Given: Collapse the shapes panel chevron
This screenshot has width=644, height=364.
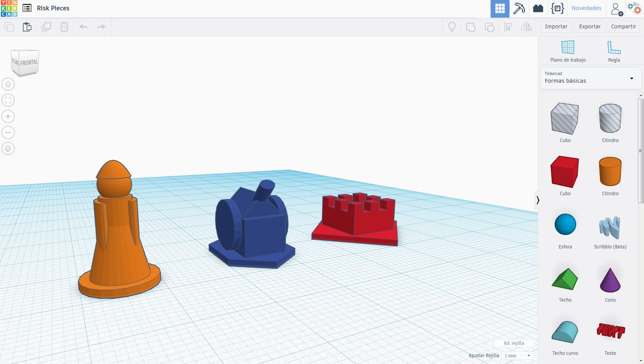Looking at the screenshot, I should [538, 199].
